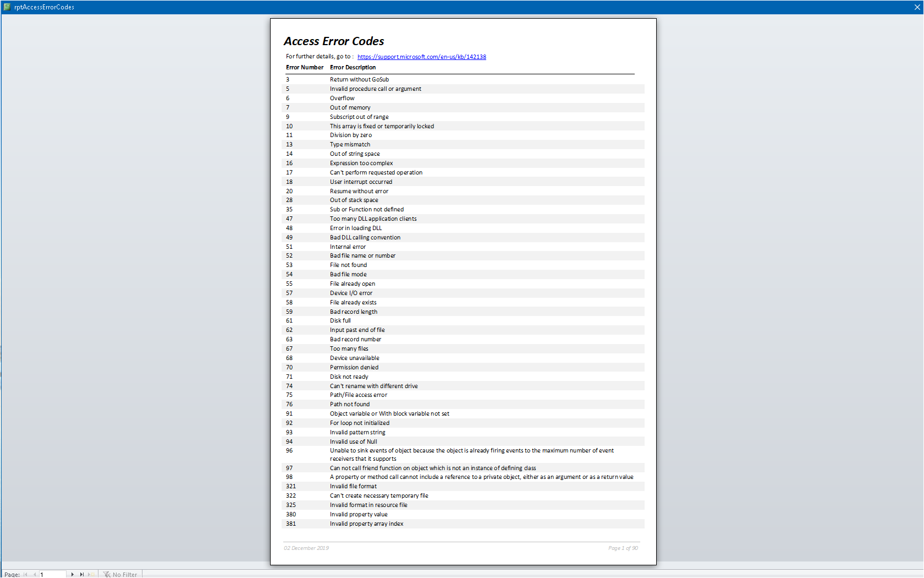Click the 'Bad record length' entry
This screenshot has width=924, height=578.
(354, 312)
